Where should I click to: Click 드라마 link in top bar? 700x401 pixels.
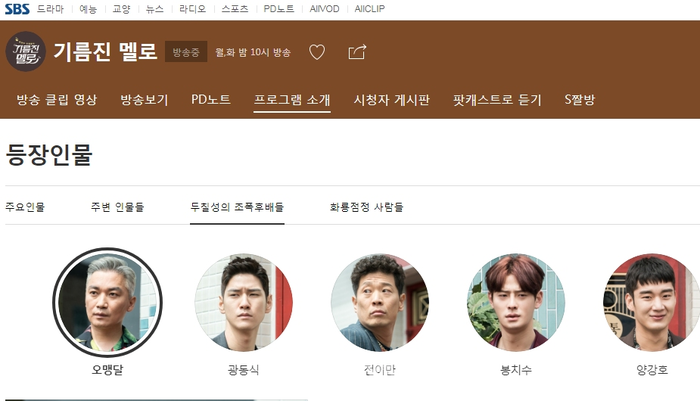click(x=50, y=9)
